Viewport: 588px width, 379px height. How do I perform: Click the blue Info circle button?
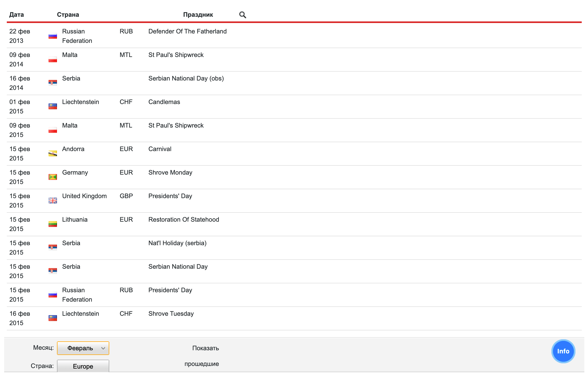point(563,351)
